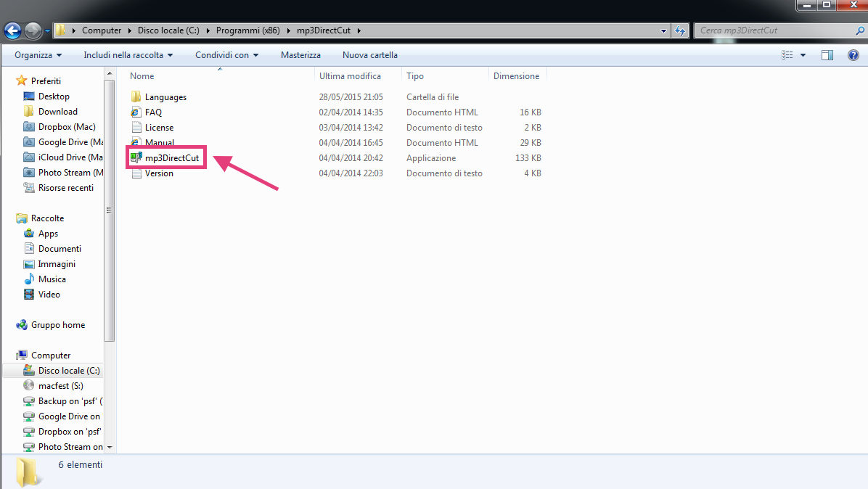
Task: Click the change view icon
Action: (x=787, y=54)
